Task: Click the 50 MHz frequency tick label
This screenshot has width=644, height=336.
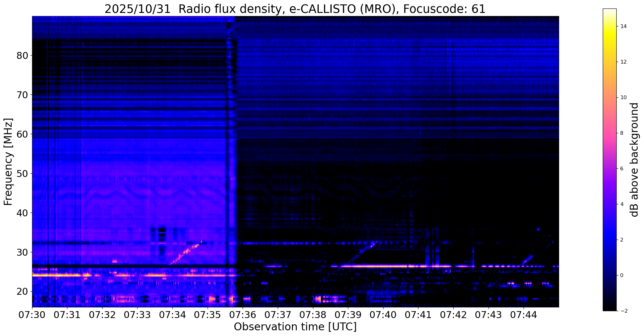Action: click(22, 174)
